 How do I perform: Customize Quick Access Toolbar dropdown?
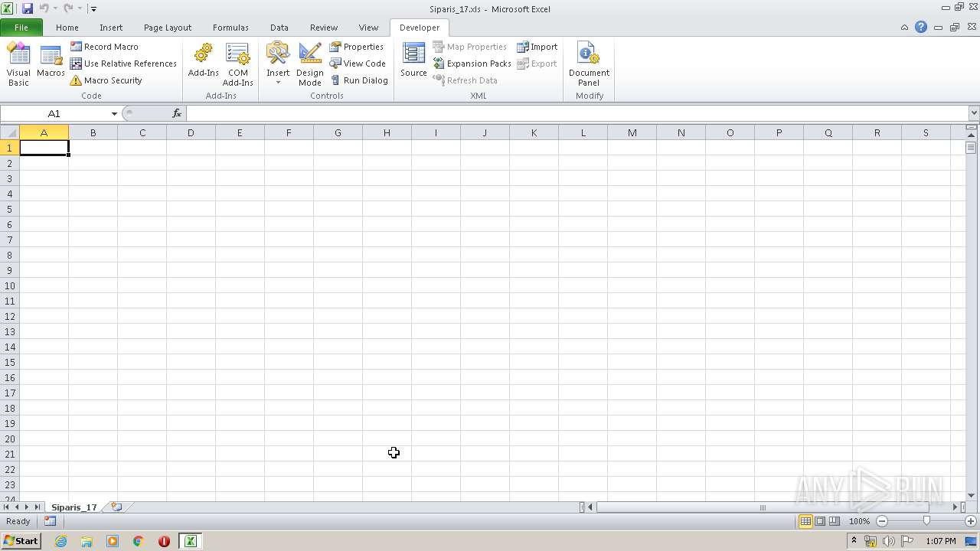pyautogui.click(x=93, y=9)
